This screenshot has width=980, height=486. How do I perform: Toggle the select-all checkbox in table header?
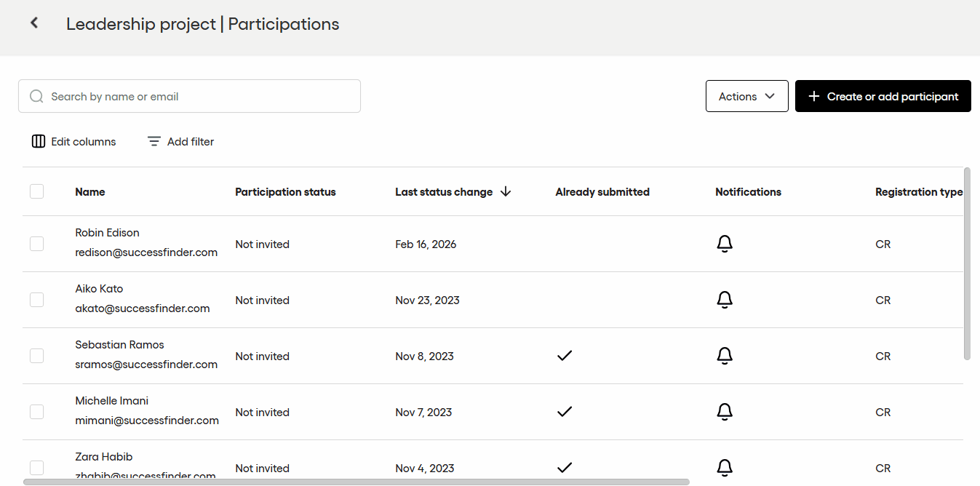(36, 191)
